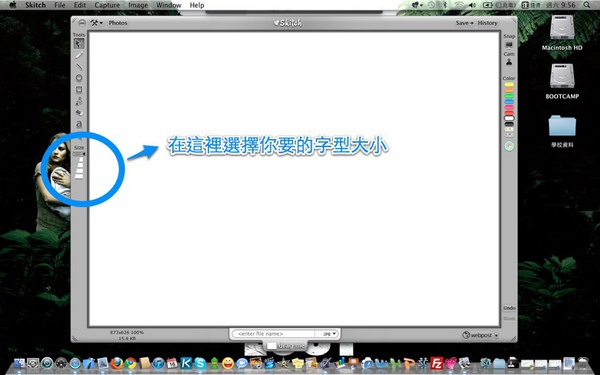Select the arrow pointer tool in Skitch
The height and width of the screenshot is (375, 600).
point(79,44)
